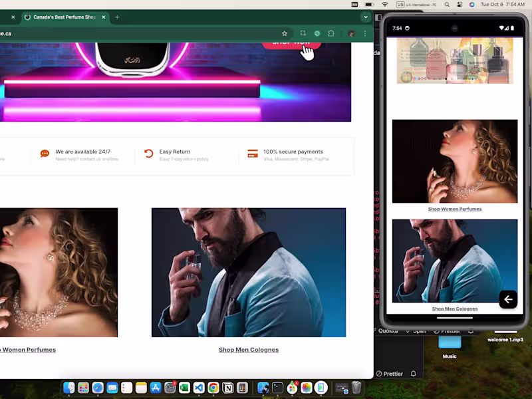Open Finder from the dock
Image resolution: width=532 pixels, height=399 pixels.
click(69, 388)
